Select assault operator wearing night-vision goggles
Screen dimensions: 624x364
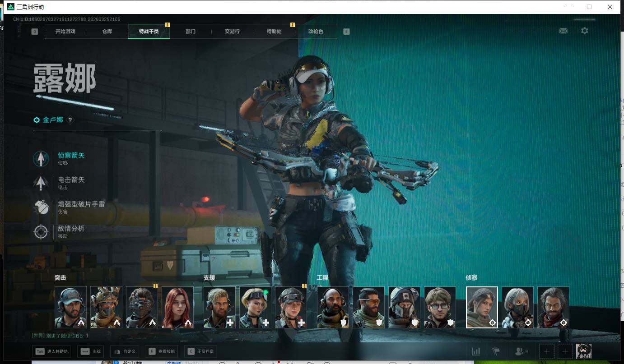click(142, 307)
